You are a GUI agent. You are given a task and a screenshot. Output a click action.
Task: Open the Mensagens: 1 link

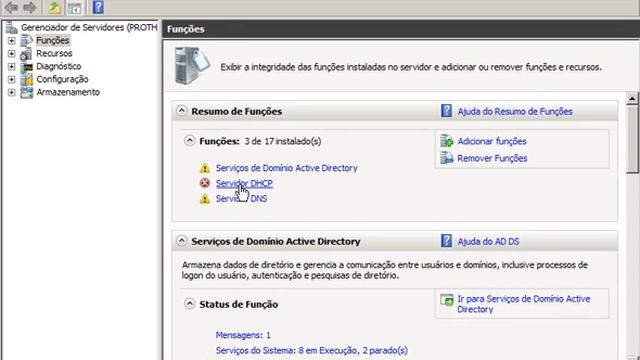pos(243,335)
